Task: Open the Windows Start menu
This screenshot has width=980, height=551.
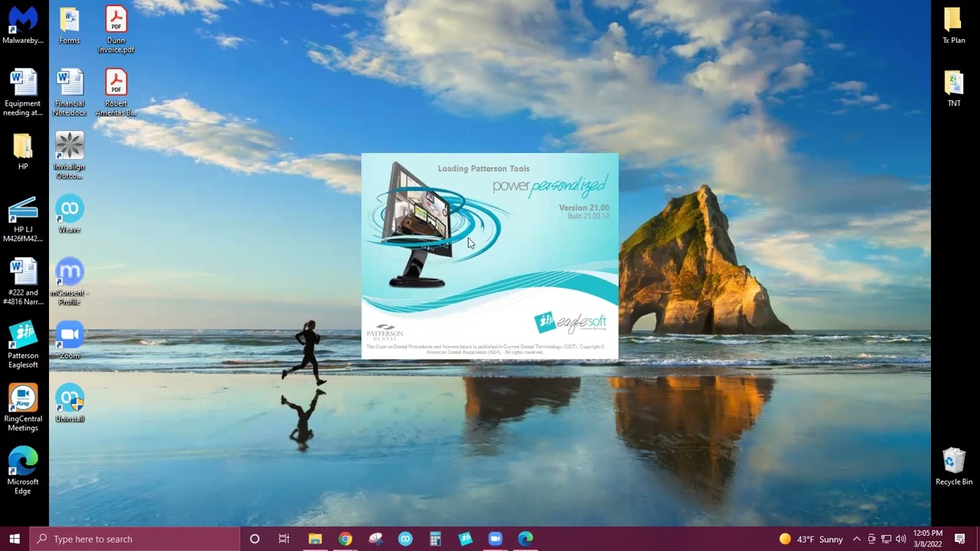Action: [x=15, y=539]
